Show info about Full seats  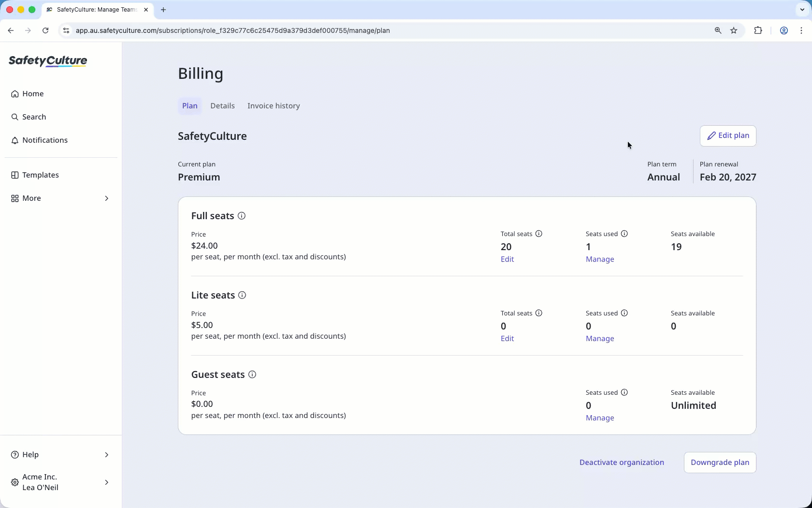[242, 216]
